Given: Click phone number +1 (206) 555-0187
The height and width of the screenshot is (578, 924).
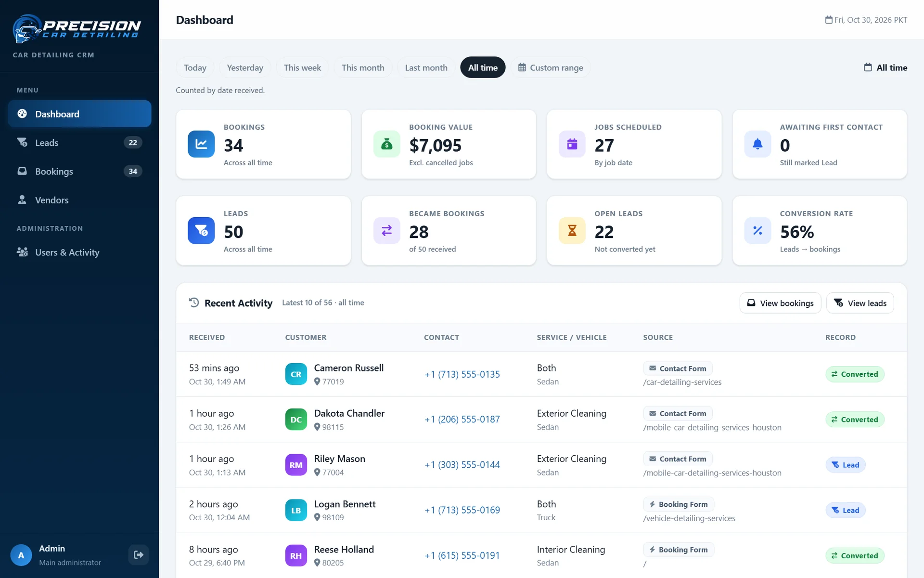Looking at the screenshot, I should pos(462,419).
